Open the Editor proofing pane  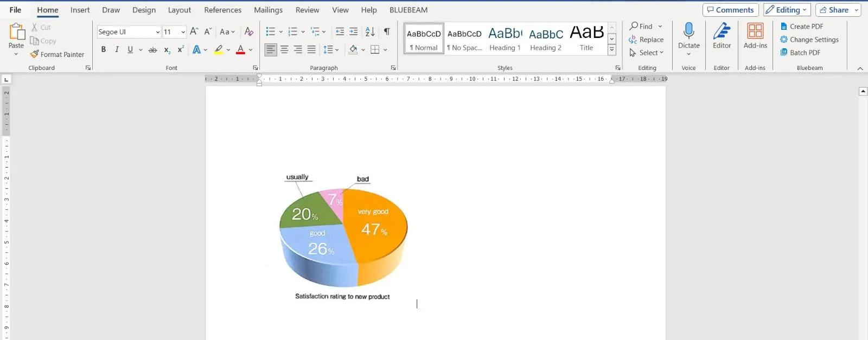[722, 36]
